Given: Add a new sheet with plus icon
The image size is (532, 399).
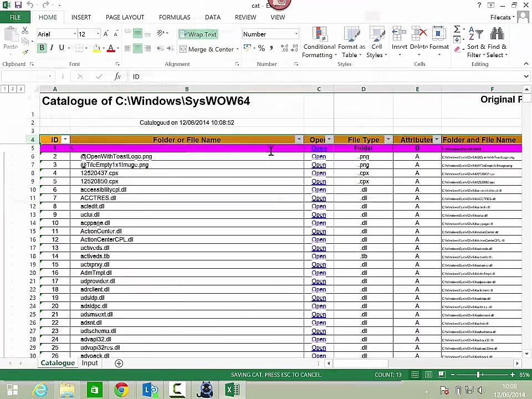Looking at the screenshot, I should point(119,364).
